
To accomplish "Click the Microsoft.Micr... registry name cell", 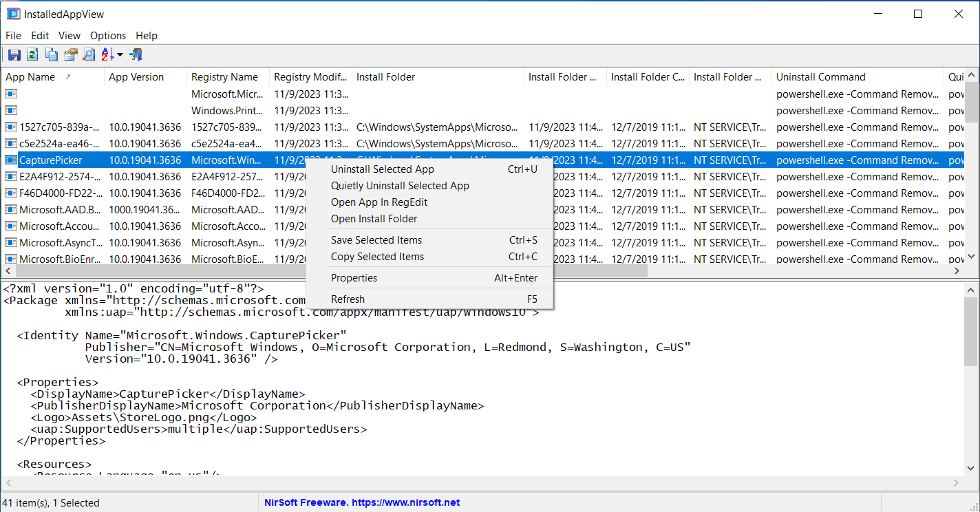I will 226,94.
